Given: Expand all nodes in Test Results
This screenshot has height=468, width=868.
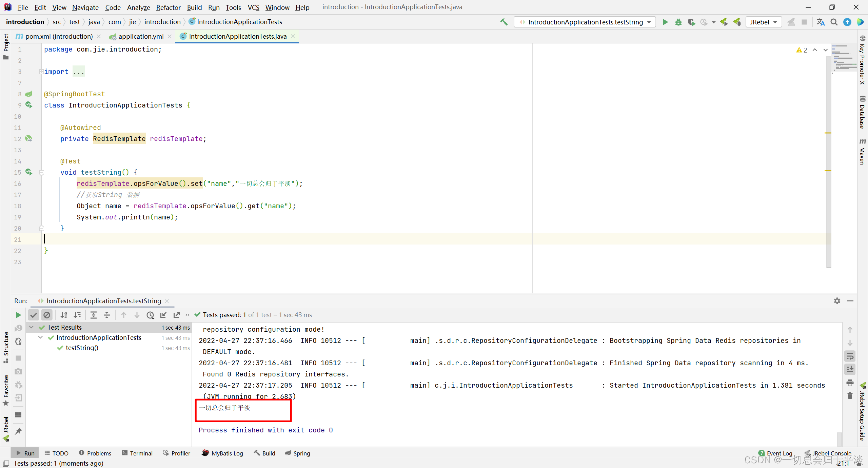Looking at the screenshot, I should pos(94,315).
